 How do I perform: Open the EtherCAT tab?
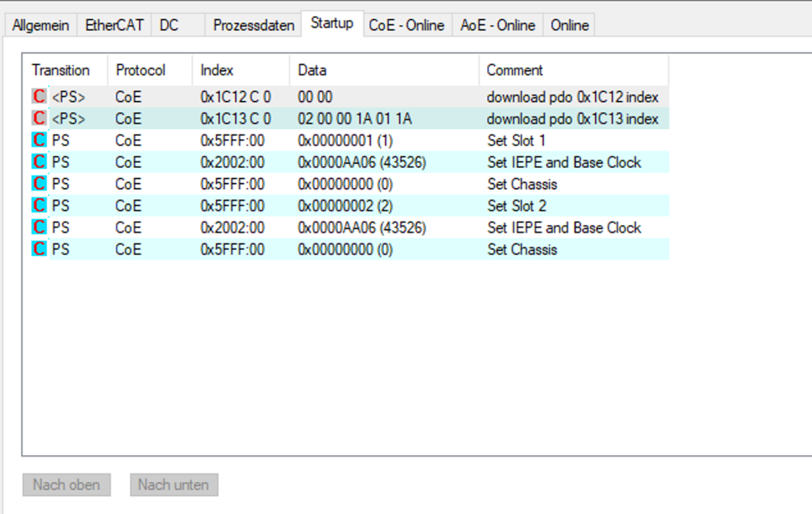[x=114, y=26]
